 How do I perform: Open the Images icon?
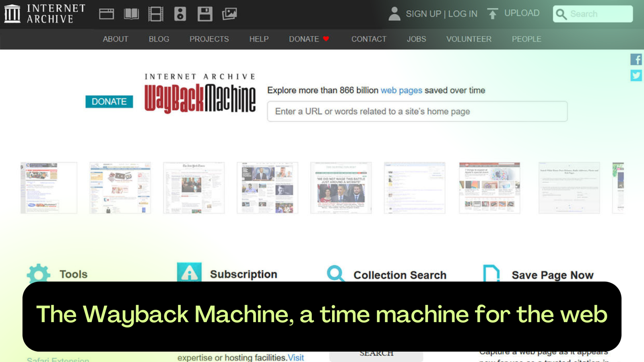[229, 14]
